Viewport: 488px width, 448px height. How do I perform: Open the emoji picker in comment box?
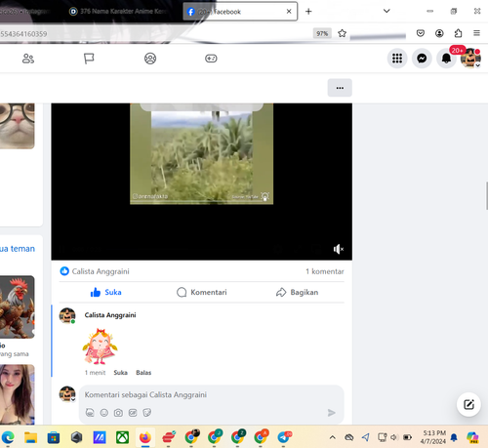[104, 413]
